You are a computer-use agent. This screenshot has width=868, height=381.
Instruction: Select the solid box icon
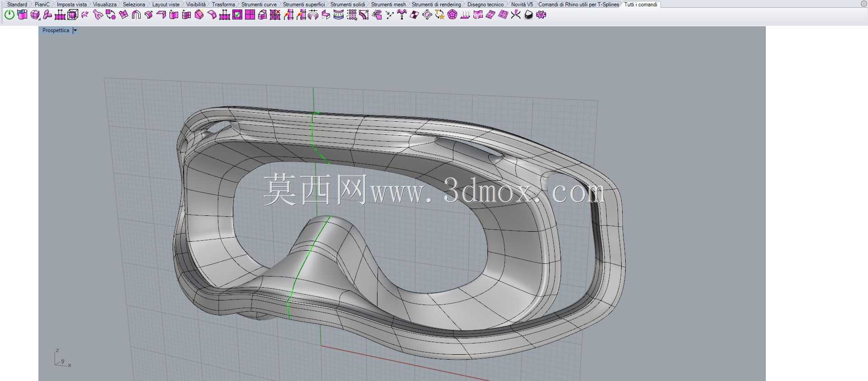[199, 15]
